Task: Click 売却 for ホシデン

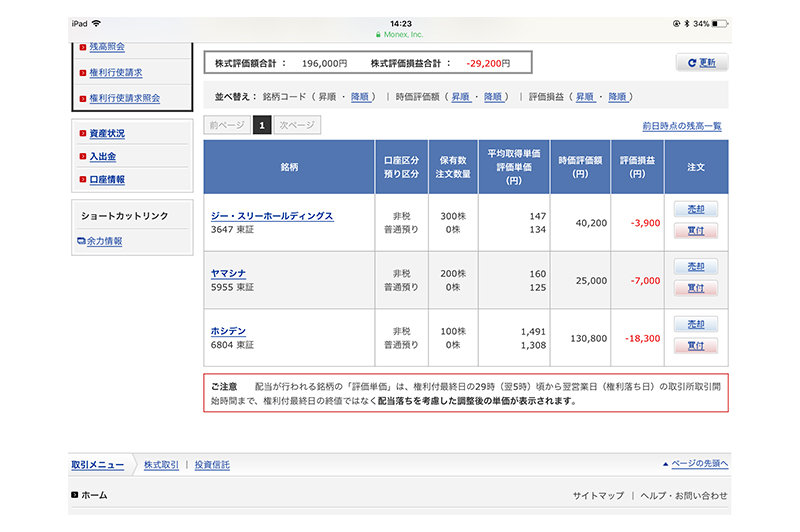Action: tap(696, 324)
